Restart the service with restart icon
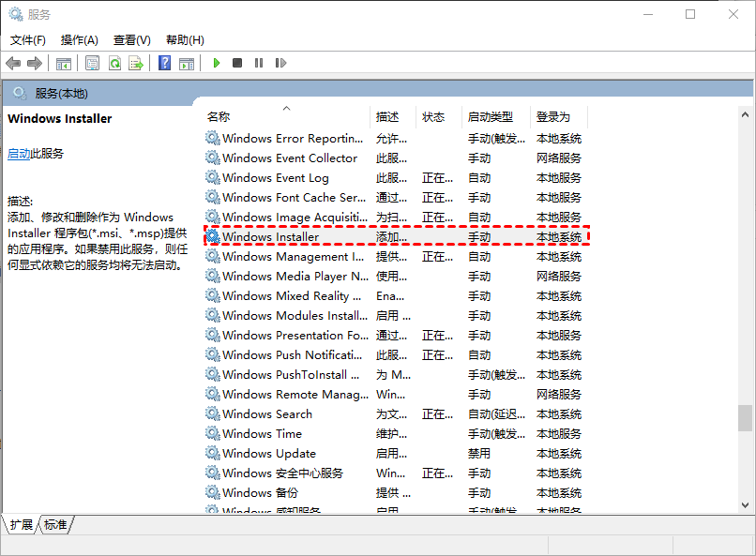 click(x=280, y=63)
